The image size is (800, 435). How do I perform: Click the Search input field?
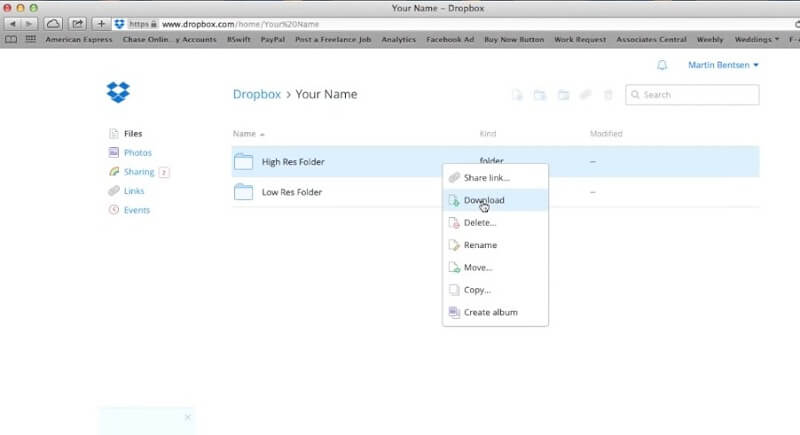point(692,95)
